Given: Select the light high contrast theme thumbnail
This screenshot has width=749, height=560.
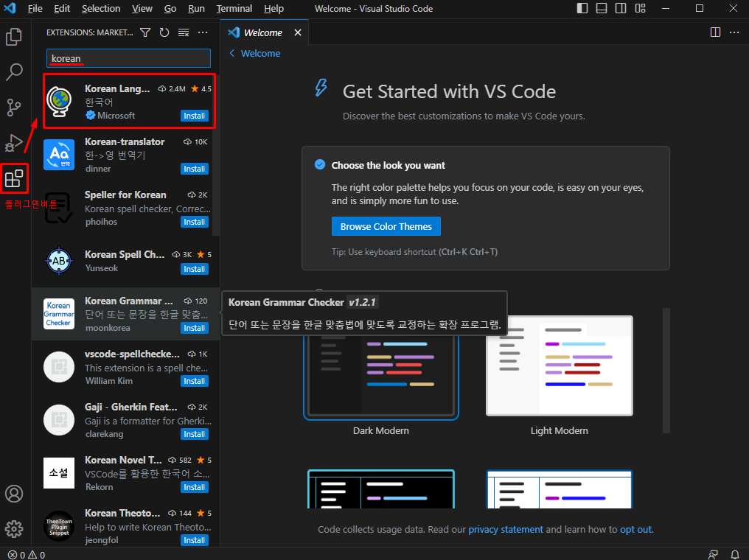Looking at the screenshot, I should (560, 489).
